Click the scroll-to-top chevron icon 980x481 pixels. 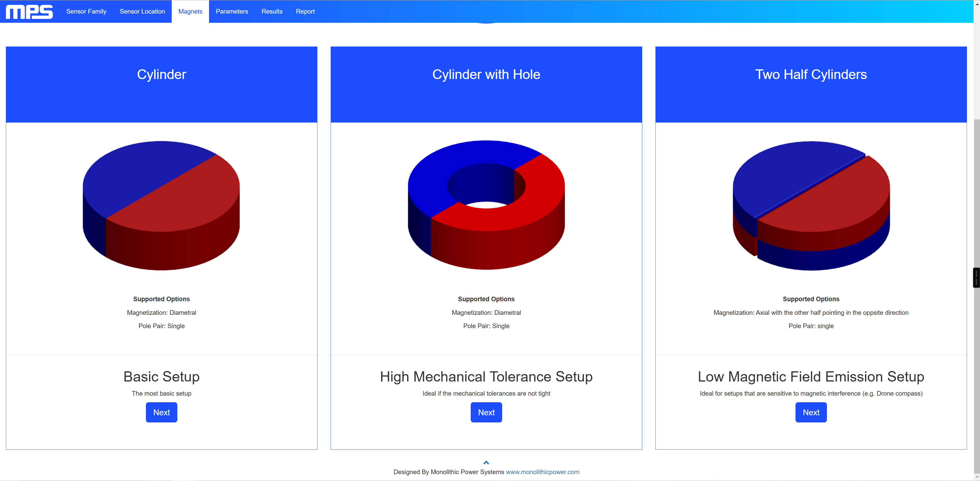[486, 463]
